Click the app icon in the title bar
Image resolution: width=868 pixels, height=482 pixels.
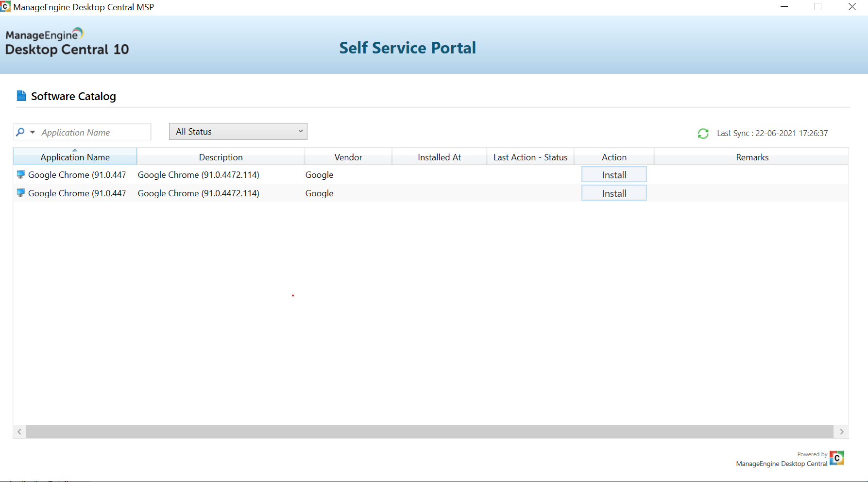pos(5,7)
